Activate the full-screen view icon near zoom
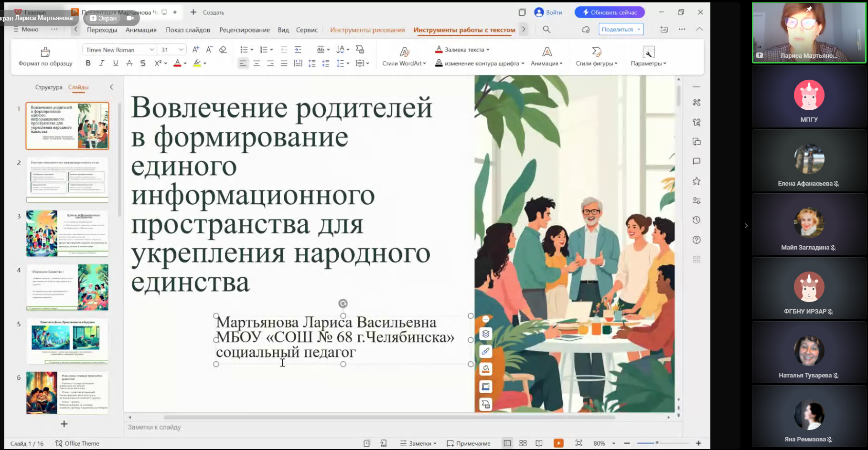The image size is (868, 450). 579,443
